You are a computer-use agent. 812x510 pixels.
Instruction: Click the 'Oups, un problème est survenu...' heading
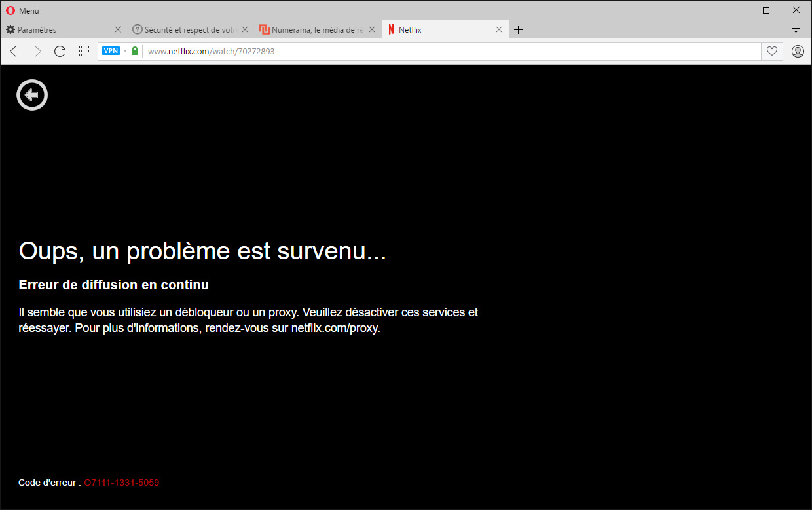[x=202, y=251]
